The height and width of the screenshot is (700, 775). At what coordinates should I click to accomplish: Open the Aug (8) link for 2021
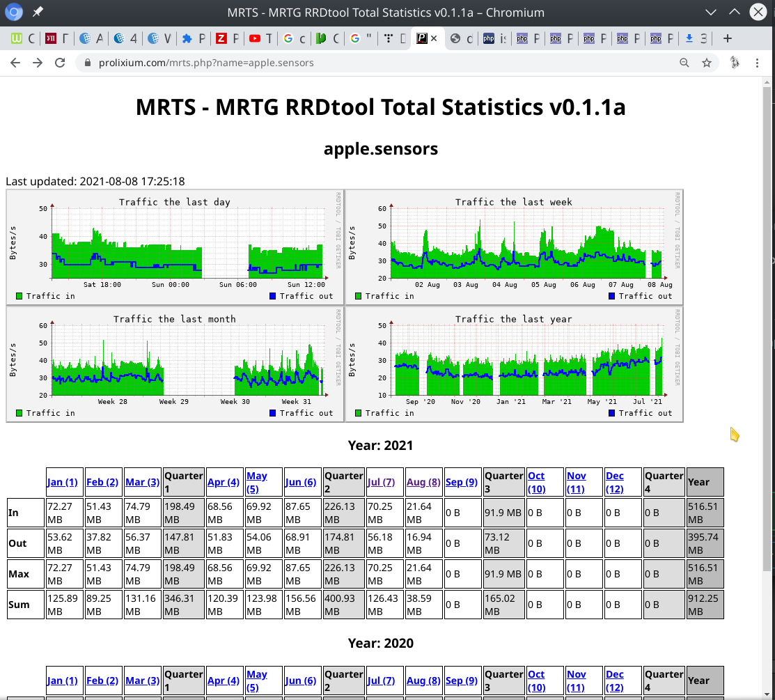tap(423, 483)
